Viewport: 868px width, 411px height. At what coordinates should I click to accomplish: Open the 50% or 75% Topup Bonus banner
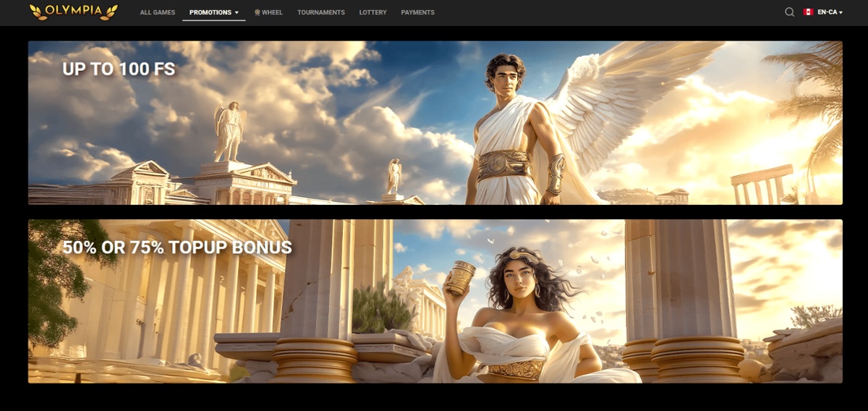pos(435,301)
